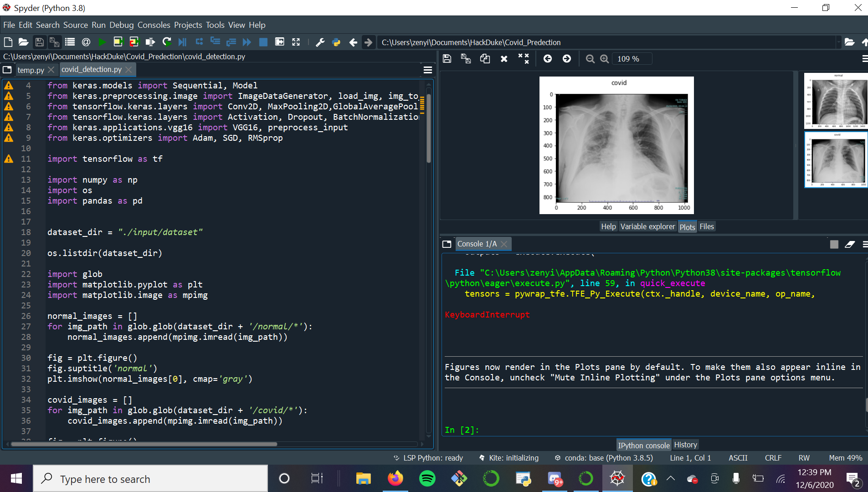The image size is (868, 492).
Task: Re-run the last script
Action: click(167, 42)
